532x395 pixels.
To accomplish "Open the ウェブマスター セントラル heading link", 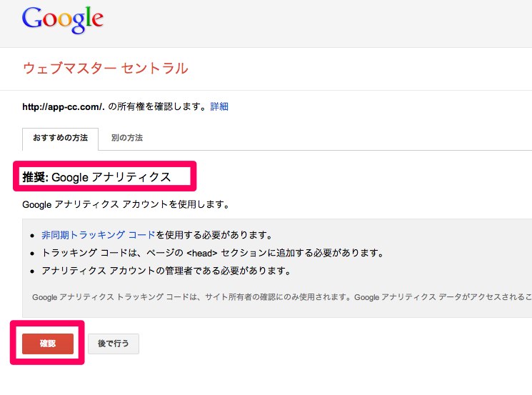I will coord(105,68).
